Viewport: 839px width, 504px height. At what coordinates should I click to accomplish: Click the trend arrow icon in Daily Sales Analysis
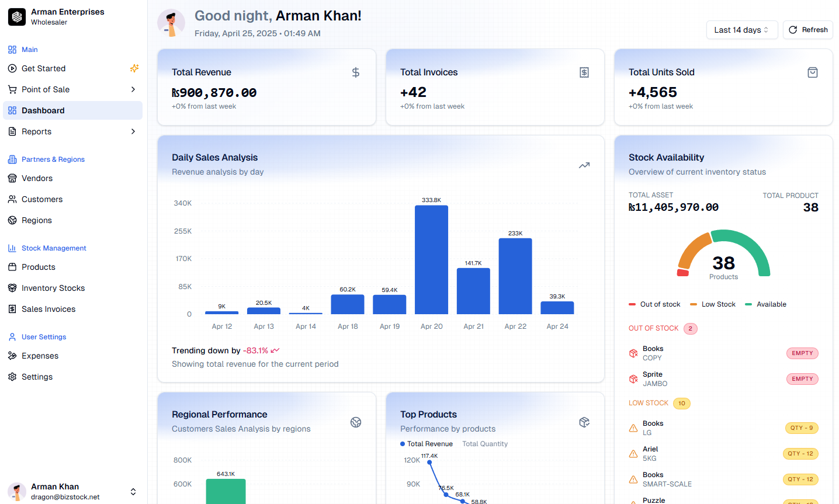[x=584, y=165]
